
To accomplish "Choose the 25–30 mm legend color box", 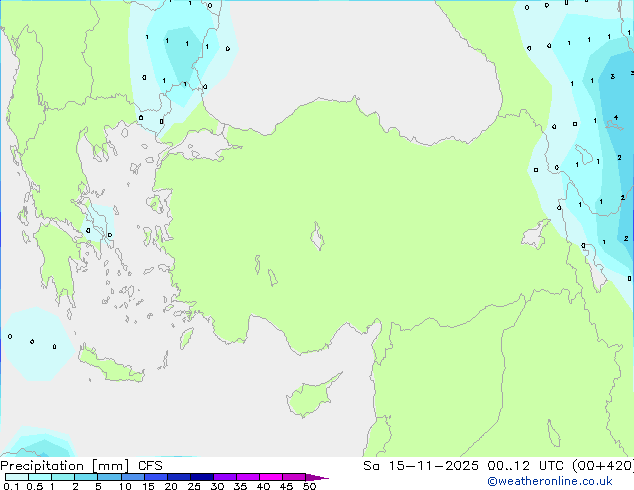I will pyautogui.click(x=201, y=477).
